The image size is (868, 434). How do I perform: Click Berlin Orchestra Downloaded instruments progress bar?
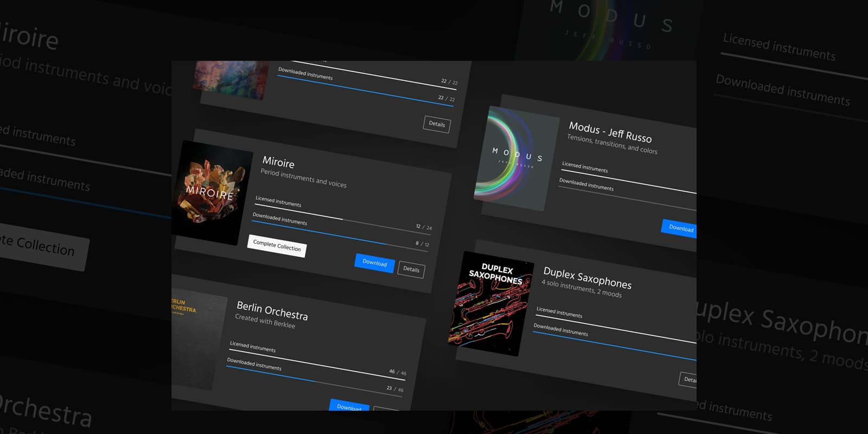point(315,381)
